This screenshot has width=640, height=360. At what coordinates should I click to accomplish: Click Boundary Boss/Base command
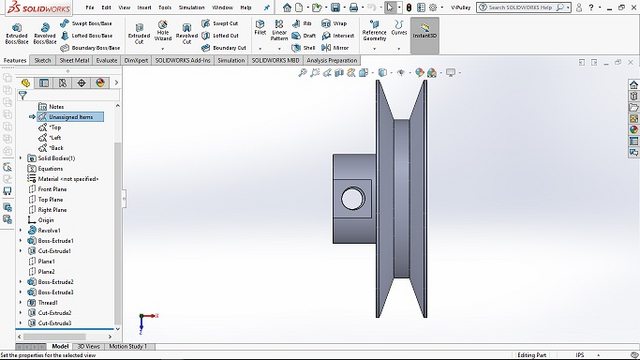click(90, 48)
